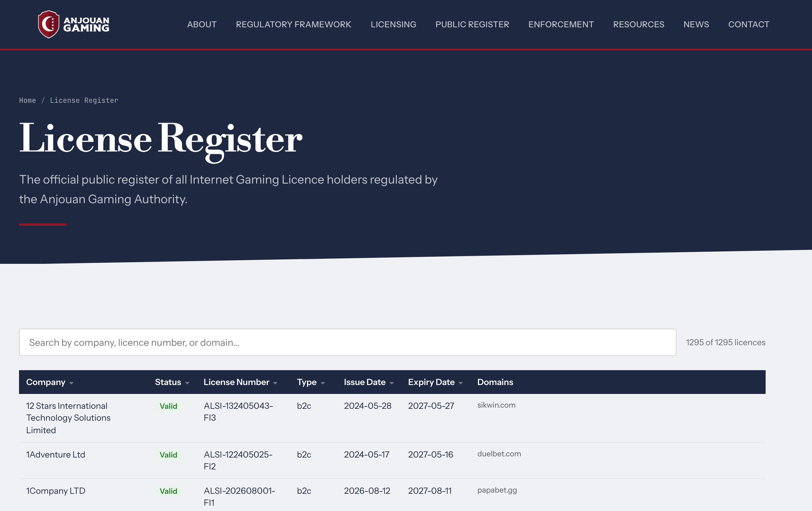Click the License Register breadcrumb

pos(84,100)
